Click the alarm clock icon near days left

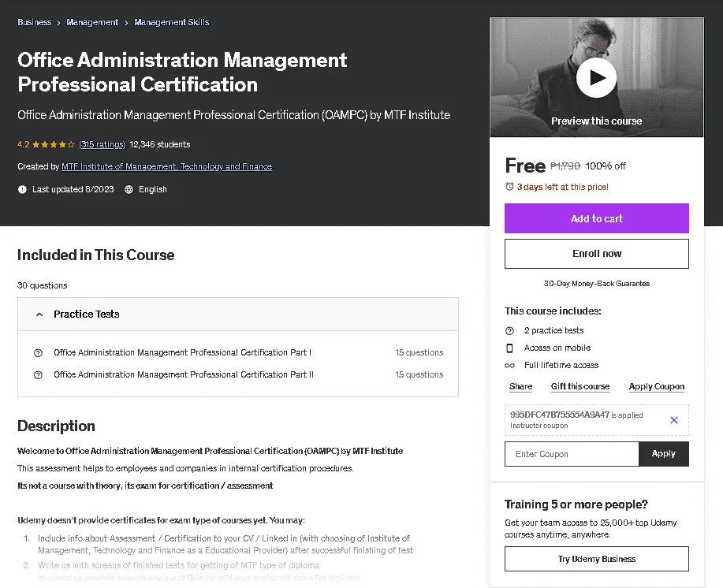pos(509,187)
